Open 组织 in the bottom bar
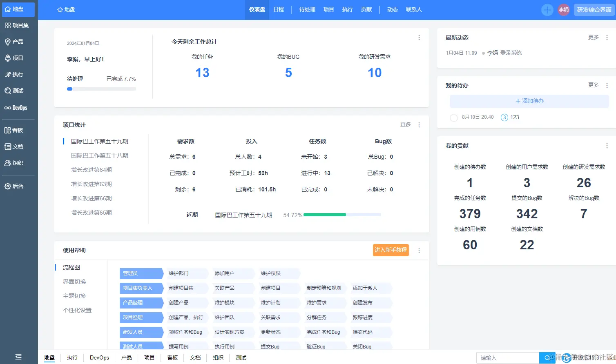Image resolution: width=616 pixels, height=364 pixels. [x=218, y=357]
